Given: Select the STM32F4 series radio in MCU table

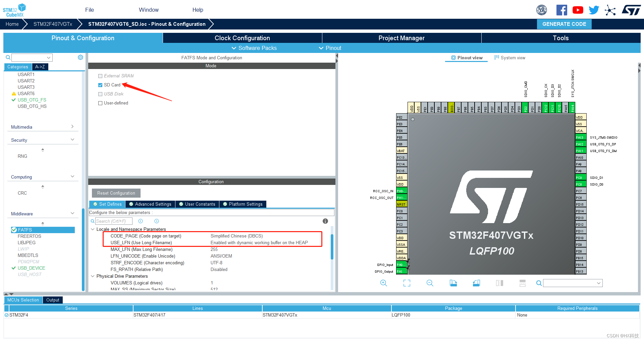Looking at the screenshot, I should pyautogui.click(x=6, y=315).
